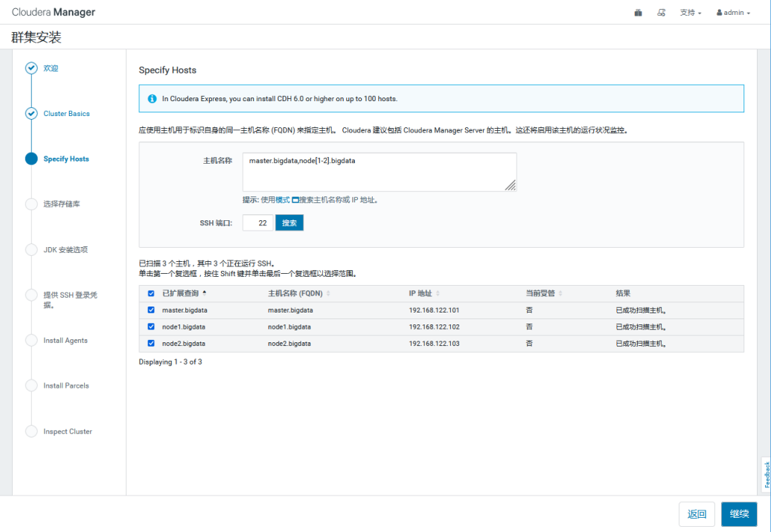Image resolution: width=771 pixels, height=532 pixels.
Task: Uncheck the node2.bigdata host checkbox
Action: pos(151,343)
